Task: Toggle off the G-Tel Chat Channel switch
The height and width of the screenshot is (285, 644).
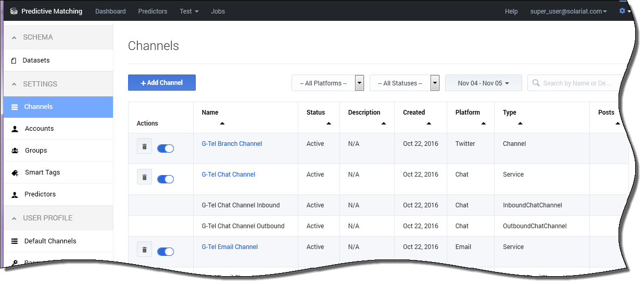Action: [166, 179]
